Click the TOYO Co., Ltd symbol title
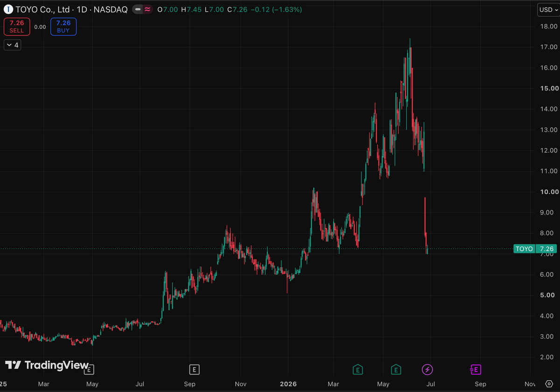 point(42,9)
